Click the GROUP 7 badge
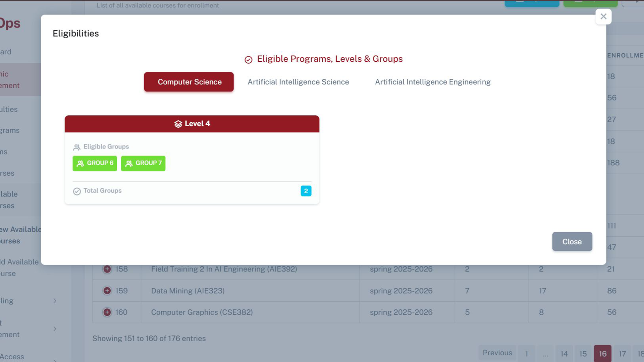 (x=143, y=163)
